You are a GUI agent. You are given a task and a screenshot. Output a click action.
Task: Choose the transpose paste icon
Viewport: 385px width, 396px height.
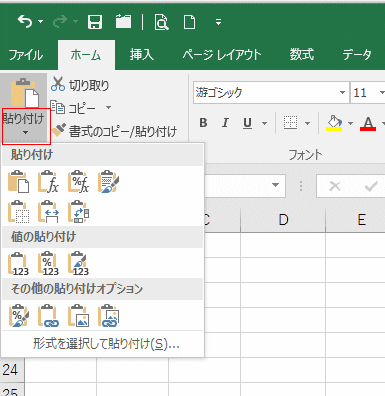(x=78, y=211)
